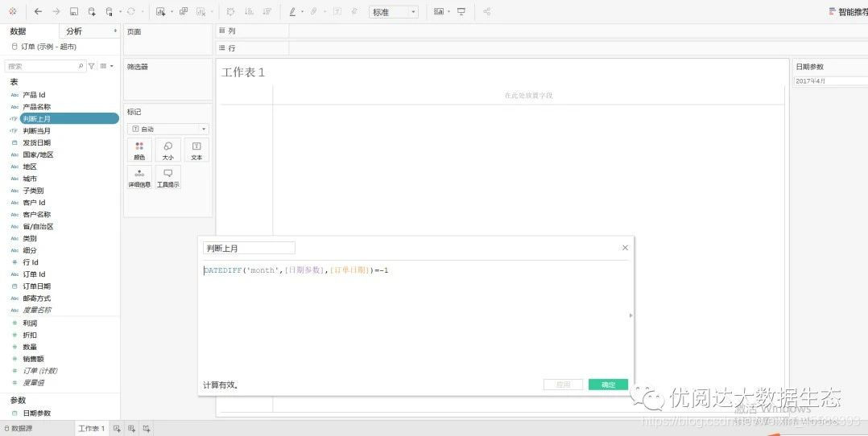This screenshot has width=868, height=436.
Task: Expand the 分析 tab dropdown arrow
Action: pyautogui.click(x=115, y=31)
